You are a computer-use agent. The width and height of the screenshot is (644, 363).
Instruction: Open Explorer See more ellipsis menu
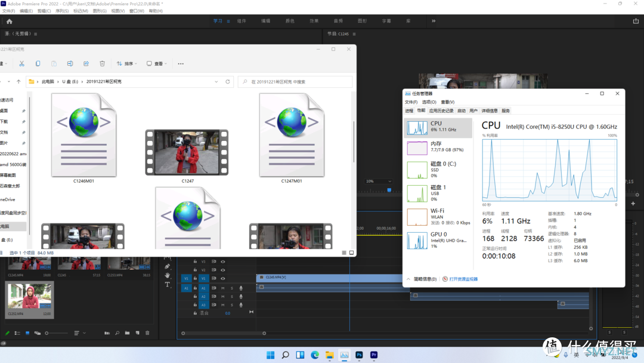pyautogui.click(x=181, y=64)
